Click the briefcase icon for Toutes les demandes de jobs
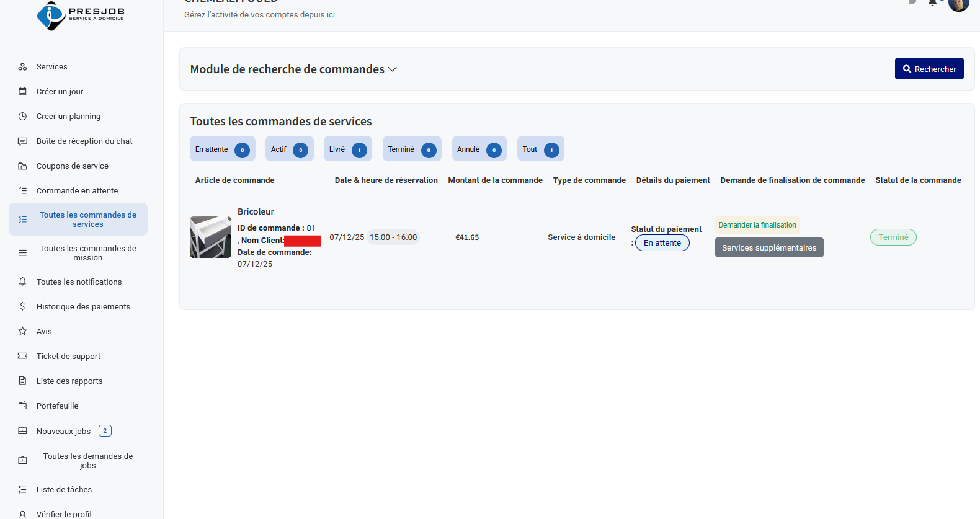Viewport: 980px width, 519px height. pos(22,461)
